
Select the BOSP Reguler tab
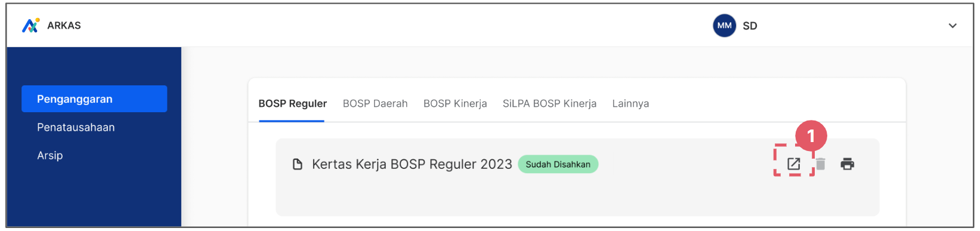[292, 103]
